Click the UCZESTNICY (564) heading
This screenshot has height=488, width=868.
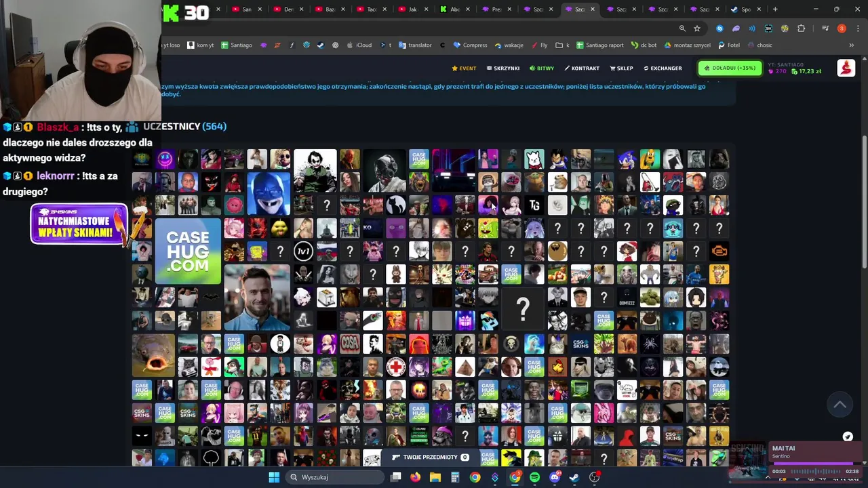tap(184, 127)
